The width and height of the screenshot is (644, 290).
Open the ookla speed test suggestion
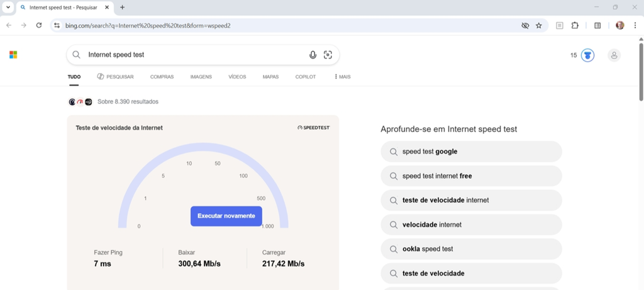tap(471, 249)
